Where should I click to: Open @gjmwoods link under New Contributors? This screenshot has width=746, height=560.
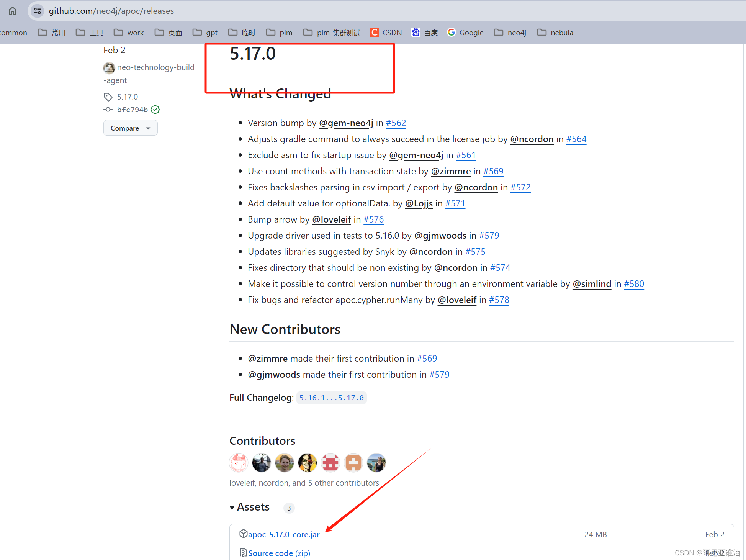pos(274,375)
